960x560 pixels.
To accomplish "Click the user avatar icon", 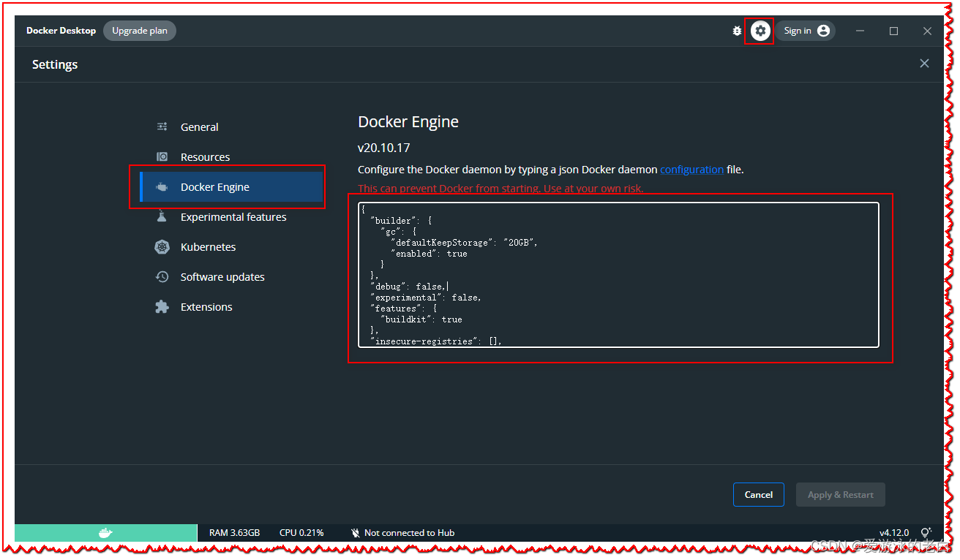I will (x=823, y=31).
